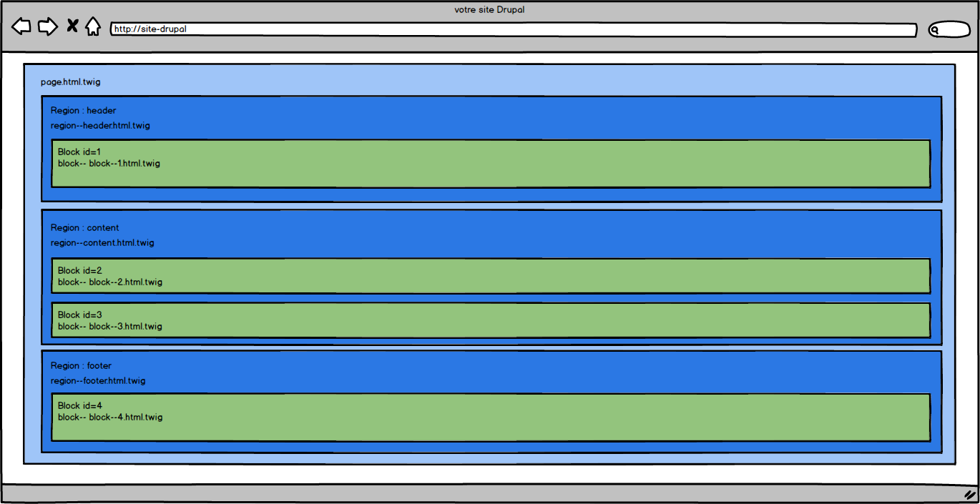
Task: Select the Block id=3 green box
Action: [491, 320]
